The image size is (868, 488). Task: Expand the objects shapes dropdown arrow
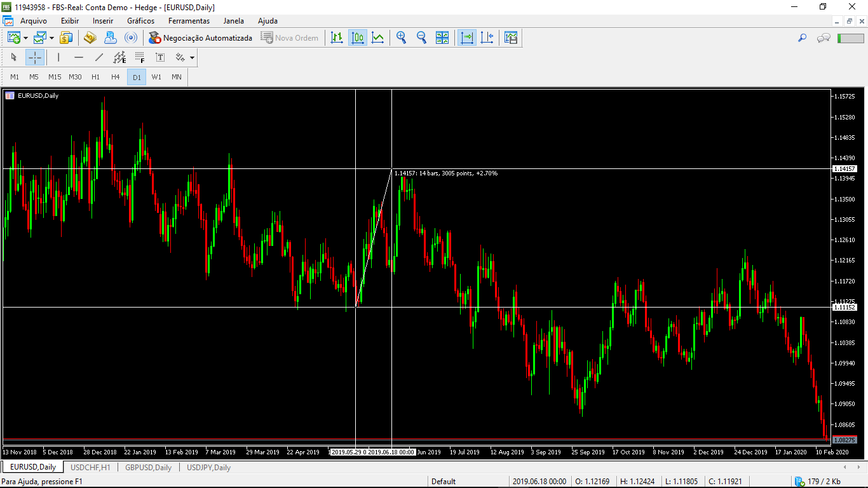pos(192,58)
